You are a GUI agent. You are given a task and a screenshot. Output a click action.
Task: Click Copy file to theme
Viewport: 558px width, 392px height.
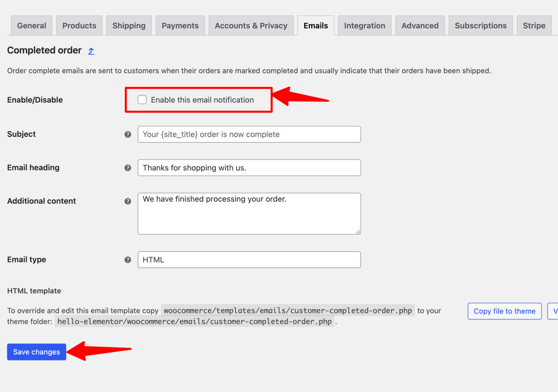(504, 311)
